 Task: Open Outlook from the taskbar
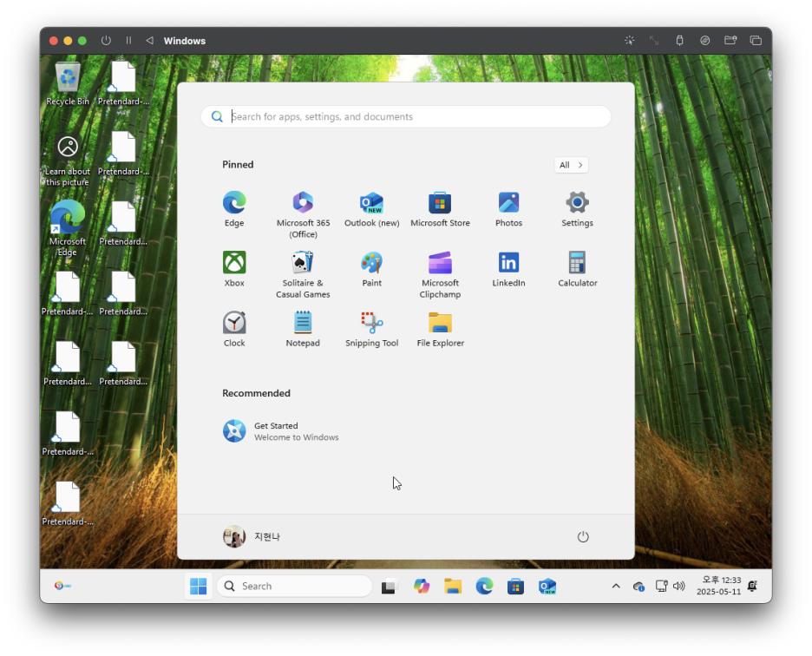547,586
